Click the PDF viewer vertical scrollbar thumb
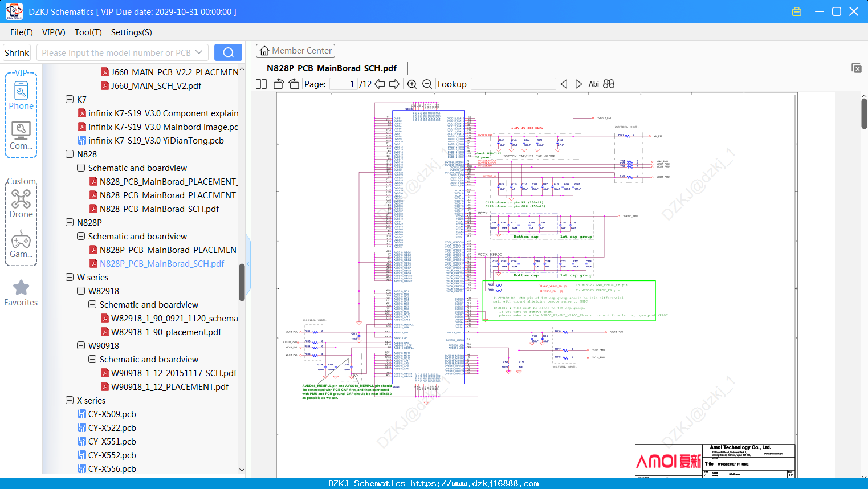 coord(864,113)
